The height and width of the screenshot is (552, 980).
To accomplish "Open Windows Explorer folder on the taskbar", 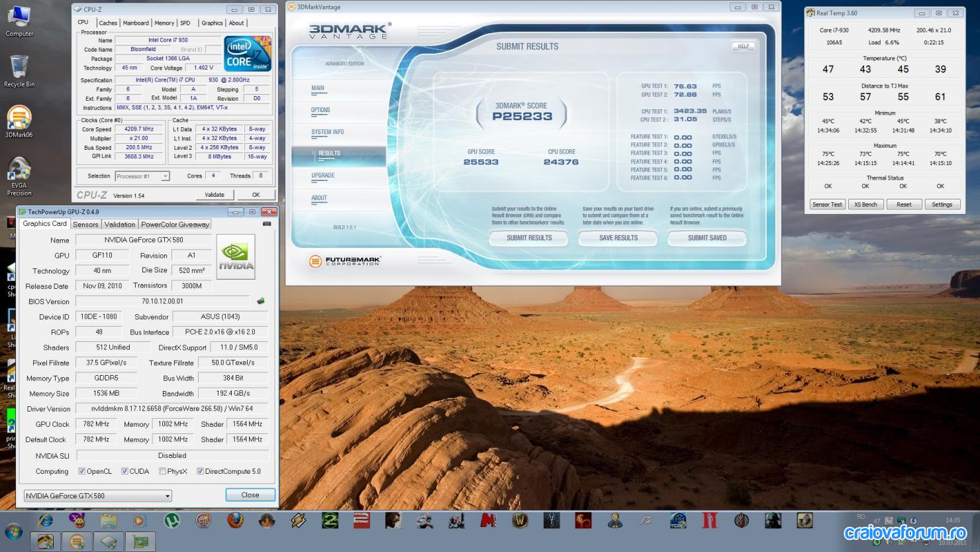I will (109, 521).
